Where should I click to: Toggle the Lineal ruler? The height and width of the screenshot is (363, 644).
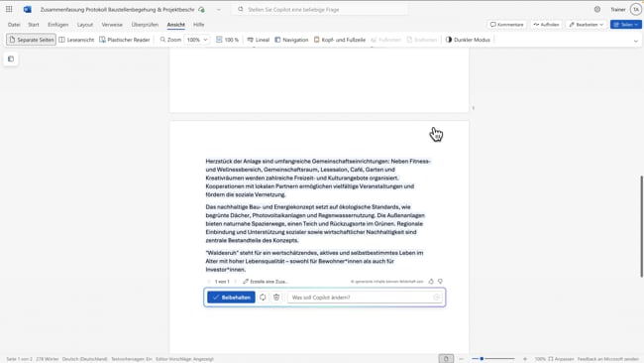coord(259,40)
